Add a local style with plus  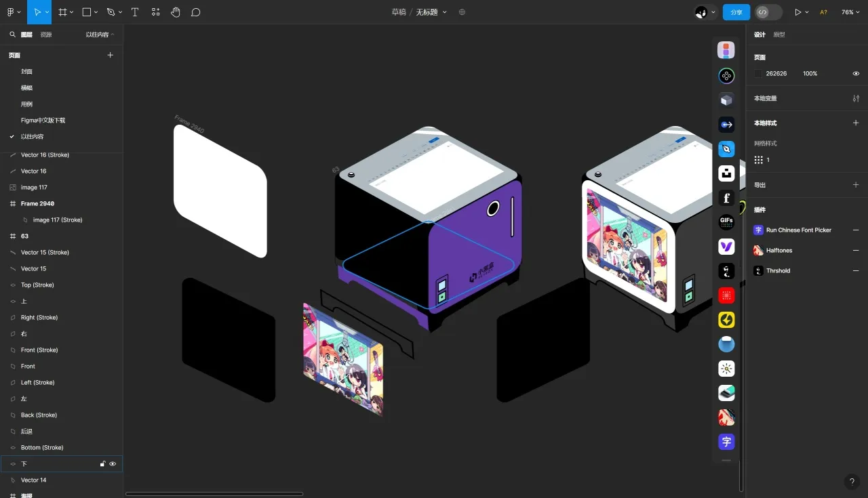pyautogui.click(x=856, y=123)
